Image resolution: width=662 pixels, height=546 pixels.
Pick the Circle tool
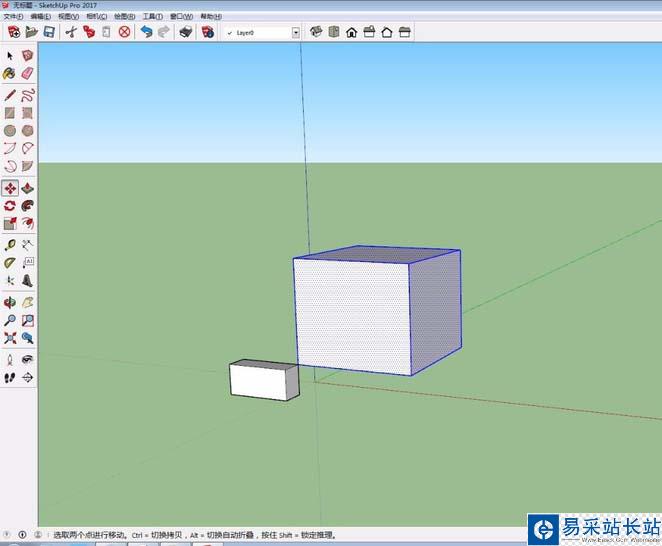[x=10, y=130]
